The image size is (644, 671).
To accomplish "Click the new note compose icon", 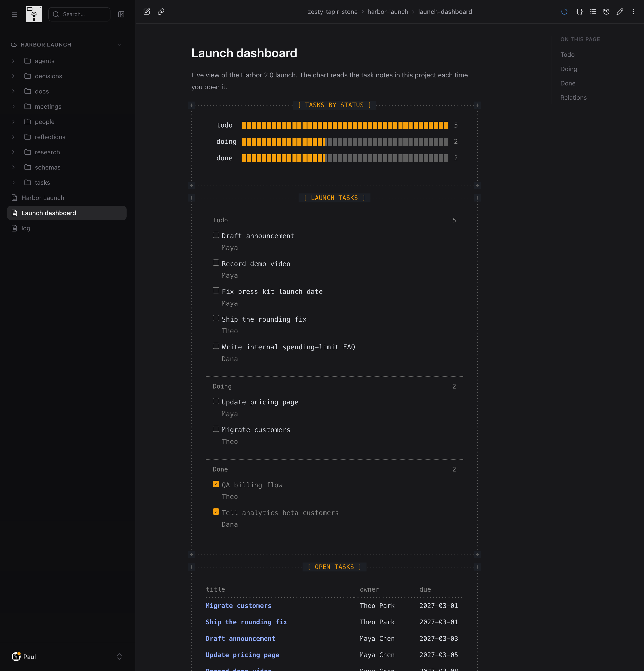I will [x=147, y=12].
